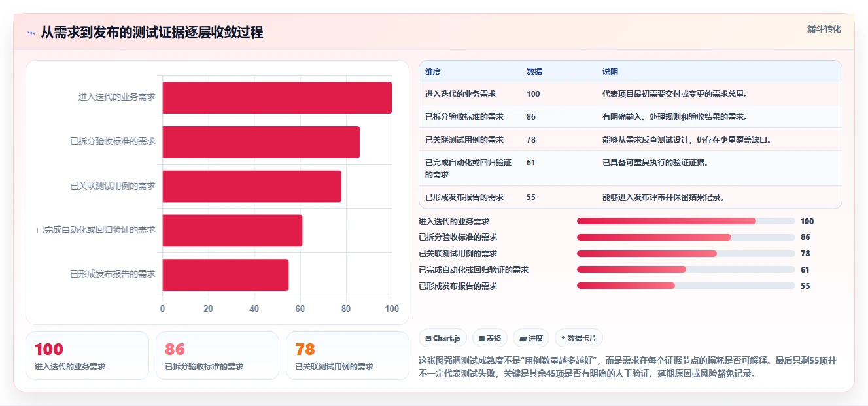Click the progress list label 已关联测试用例的需求

[x=458, y=254]
